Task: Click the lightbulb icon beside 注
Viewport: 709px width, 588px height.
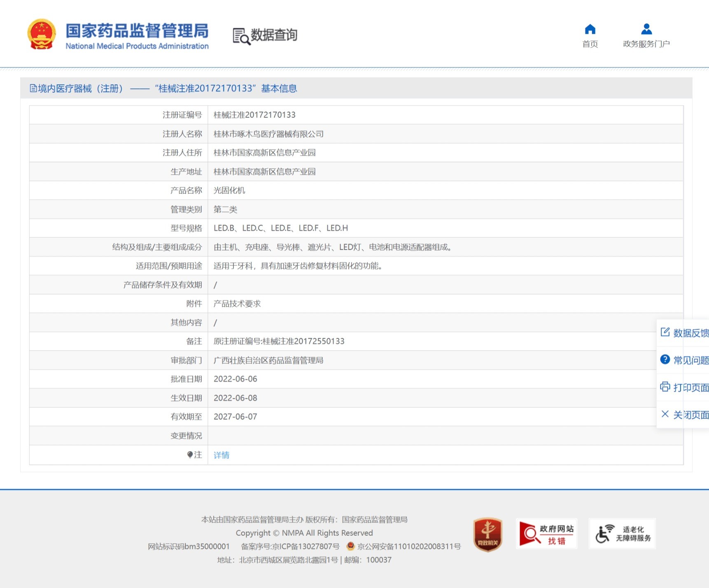Action: coord(190,455)
